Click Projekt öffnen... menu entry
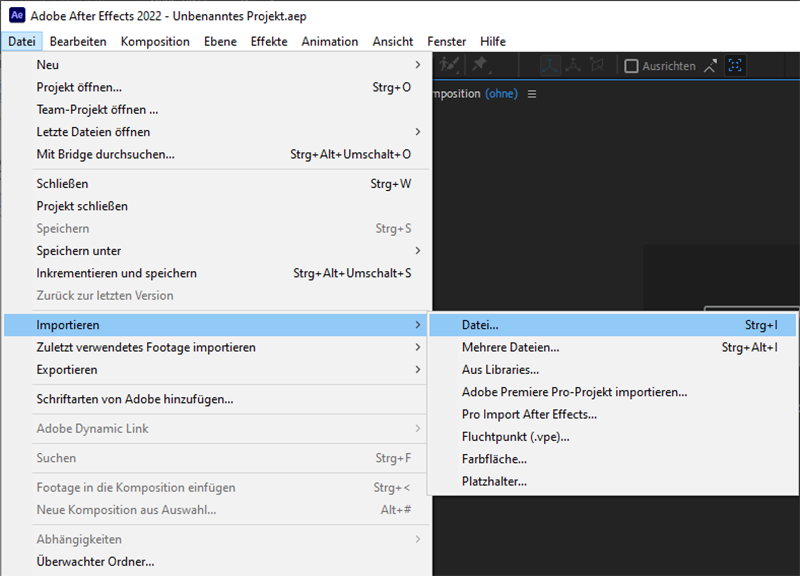Screen dimensions: 800x576 (x=80, y=88)
